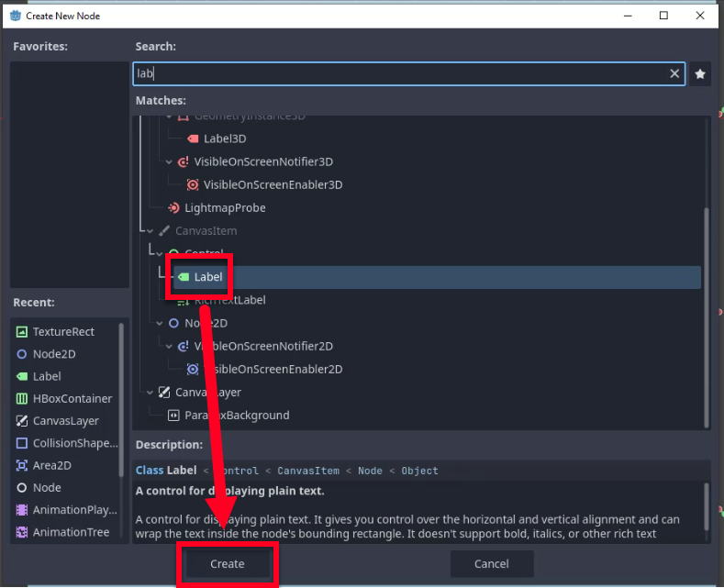Select VisibleOnScreenEnabler2D node

click(x=273, y=370)
